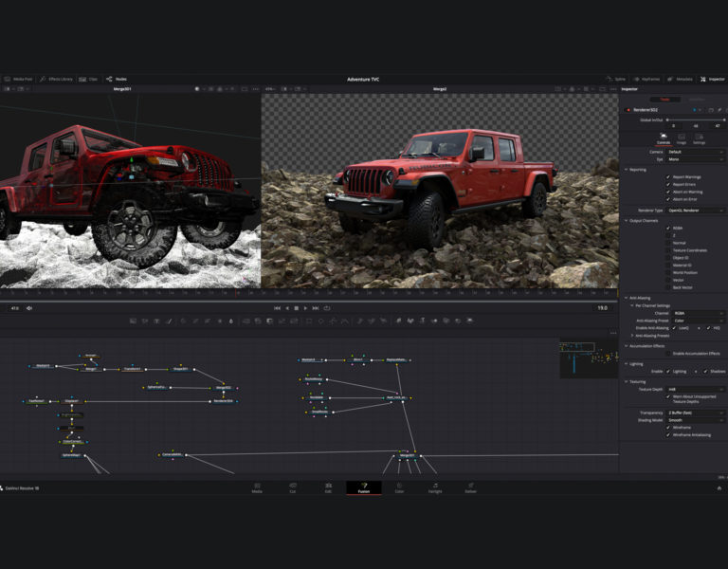
Task: Enable Accumulation Effects checkbox
Action: point(668,353)
